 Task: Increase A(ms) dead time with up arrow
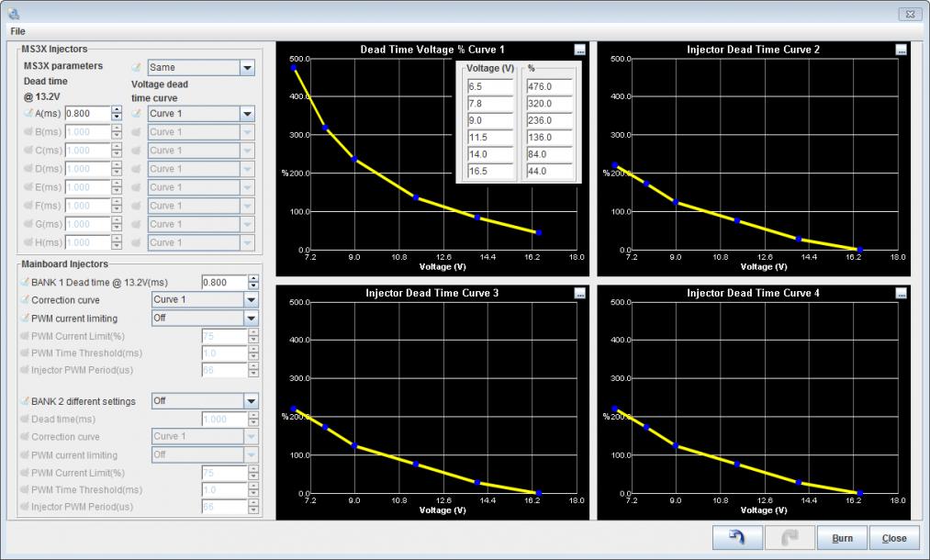tap(117, 110)
